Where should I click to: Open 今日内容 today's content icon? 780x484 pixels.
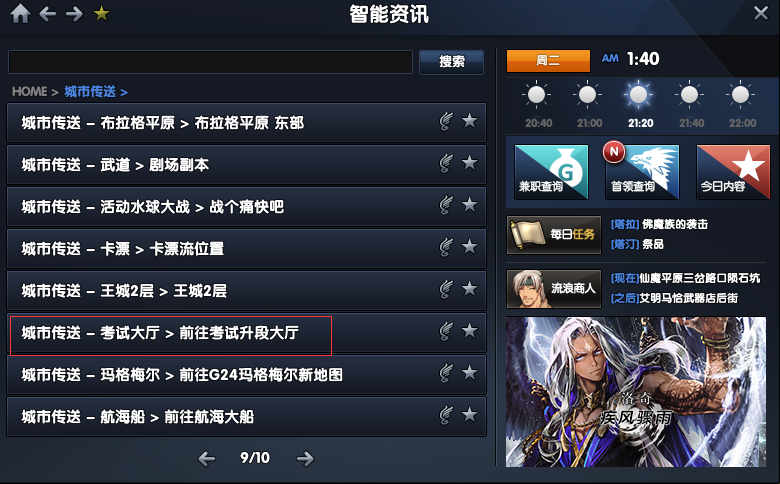pos(733,172)
